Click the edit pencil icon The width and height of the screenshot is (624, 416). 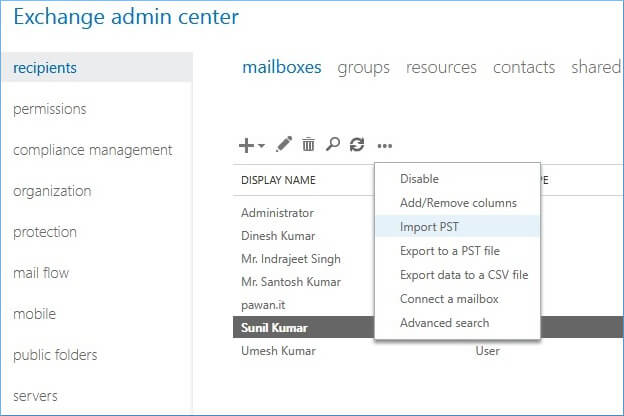(x=284, y=144)
